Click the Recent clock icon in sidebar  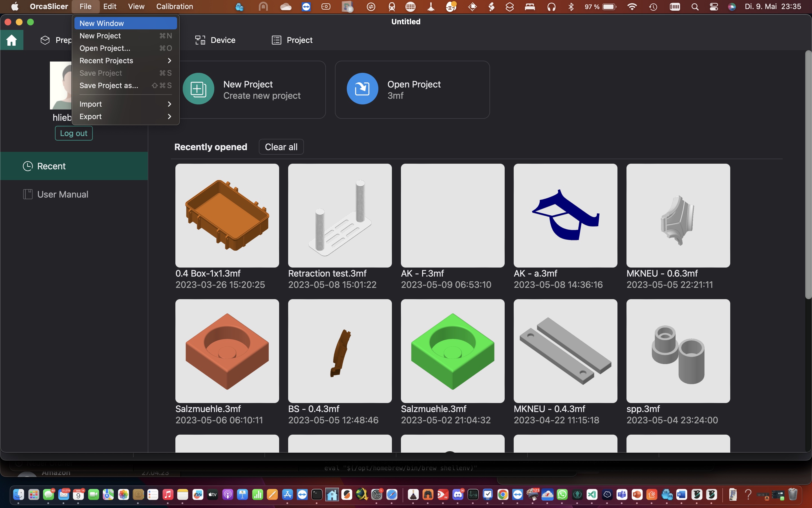click(x=28, y=166)
